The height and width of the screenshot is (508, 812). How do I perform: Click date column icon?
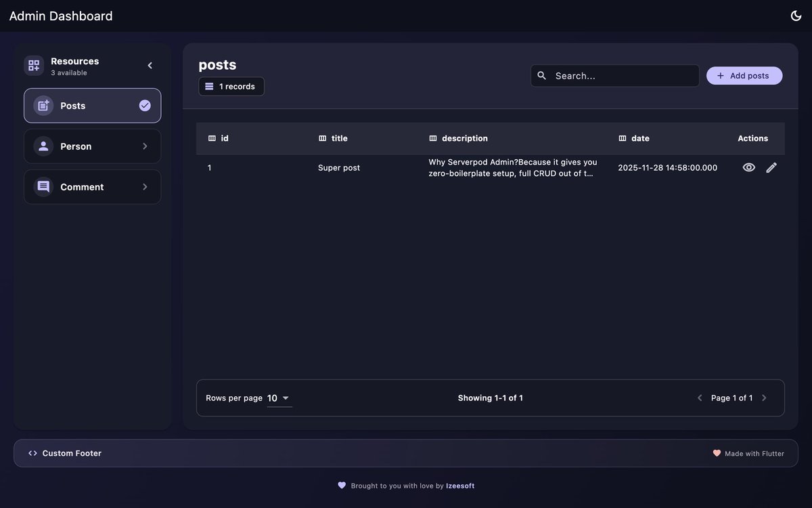point(623,138)
